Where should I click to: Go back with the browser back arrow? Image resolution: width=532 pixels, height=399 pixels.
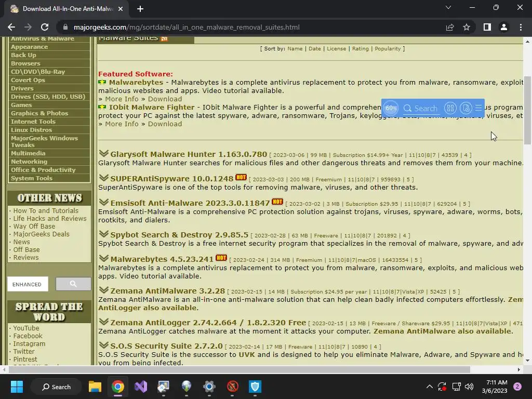pyautogui.click(x=11, y=27)
